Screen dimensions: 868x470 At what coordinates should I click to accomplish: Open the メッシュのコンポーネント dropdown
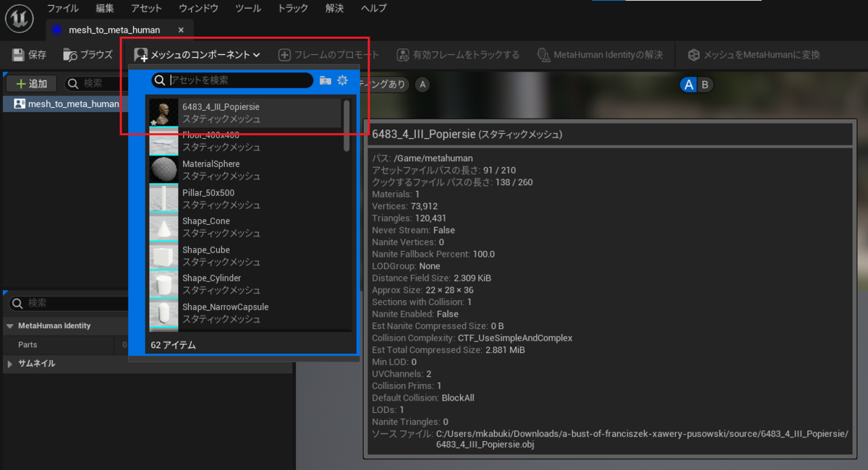(x=197, y=55)
